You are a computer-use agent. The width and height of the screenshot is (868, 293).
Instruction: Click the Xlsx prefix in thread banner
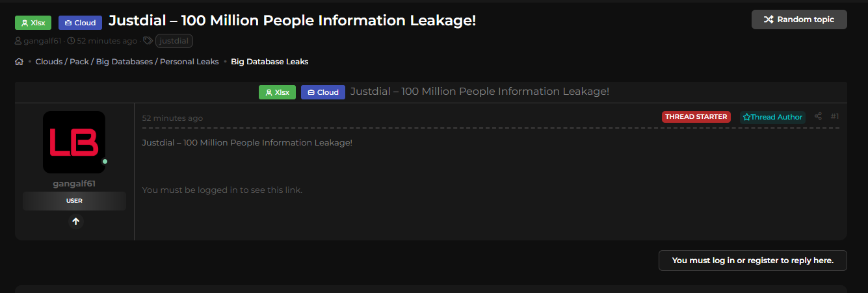(277, 92)
